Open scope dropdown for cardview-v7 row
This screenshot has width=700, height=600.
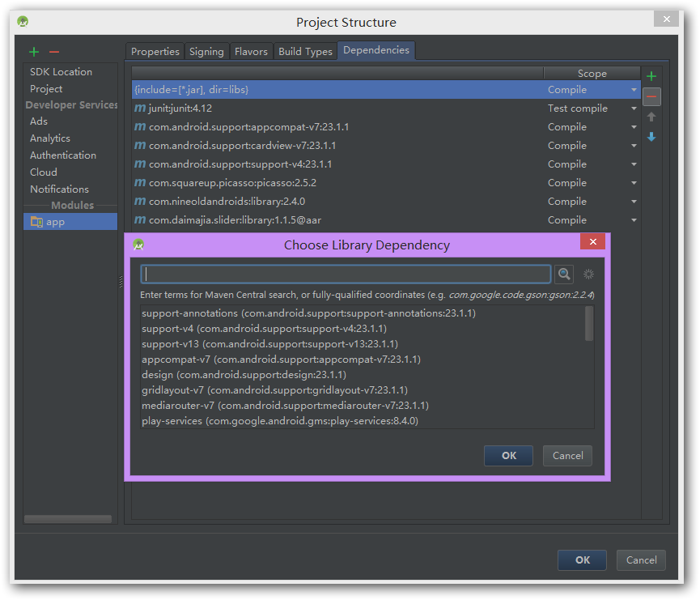click(634, 146)
